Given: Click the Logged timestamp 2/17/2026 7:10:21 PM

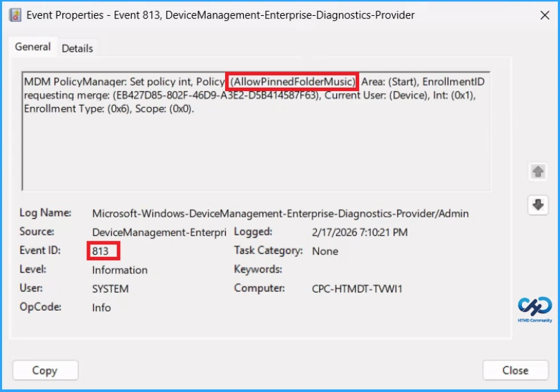Looking at the screenshot, I should coord(360,233).
